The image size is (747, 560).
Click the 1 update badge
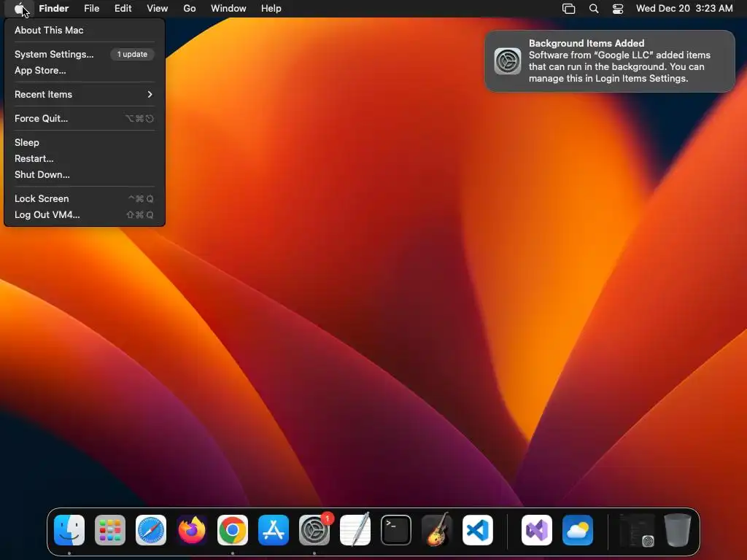(x=133, y=54)
